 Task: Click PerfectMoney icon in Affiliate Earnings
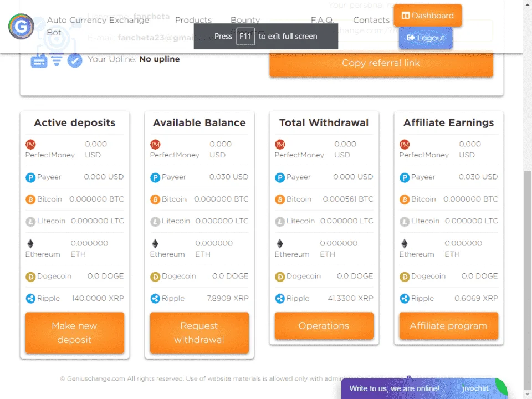point(405,145)
